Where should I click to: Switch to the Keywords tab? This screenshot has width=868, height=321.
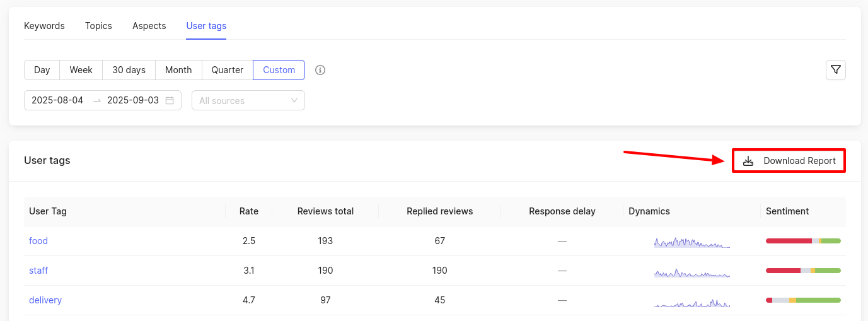pos(44,26)
